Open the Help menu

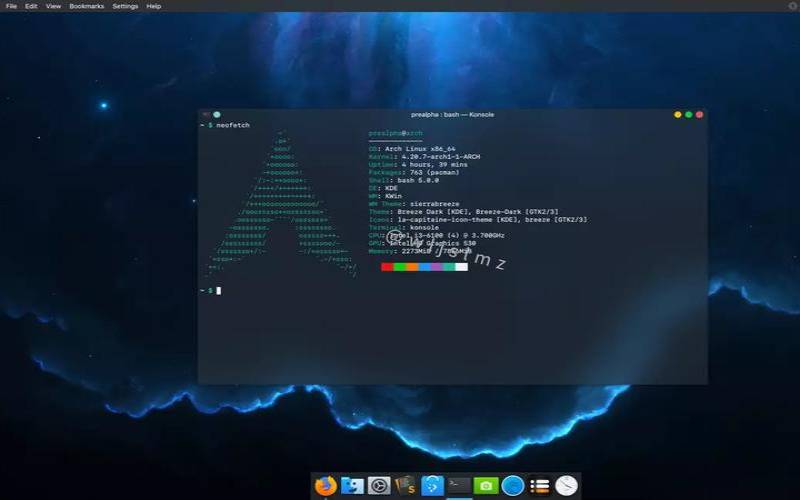pyautogui.click(x=154, y=6)
